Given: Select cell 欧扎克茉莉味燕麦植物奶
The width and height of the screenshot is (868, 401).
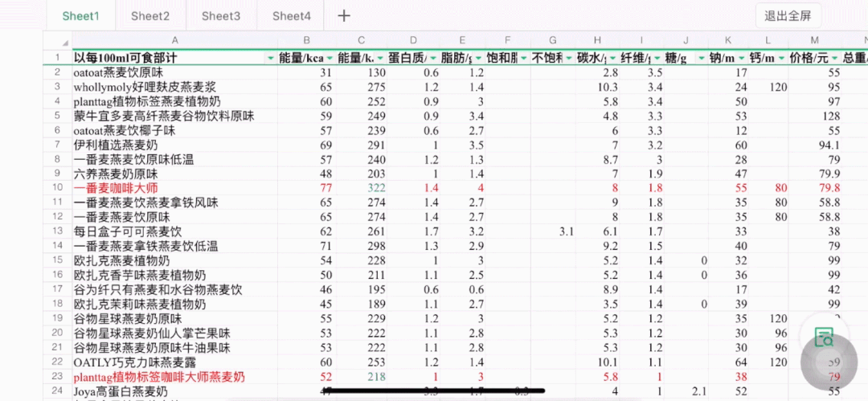Looking at the screenshot, I should 174,304.
